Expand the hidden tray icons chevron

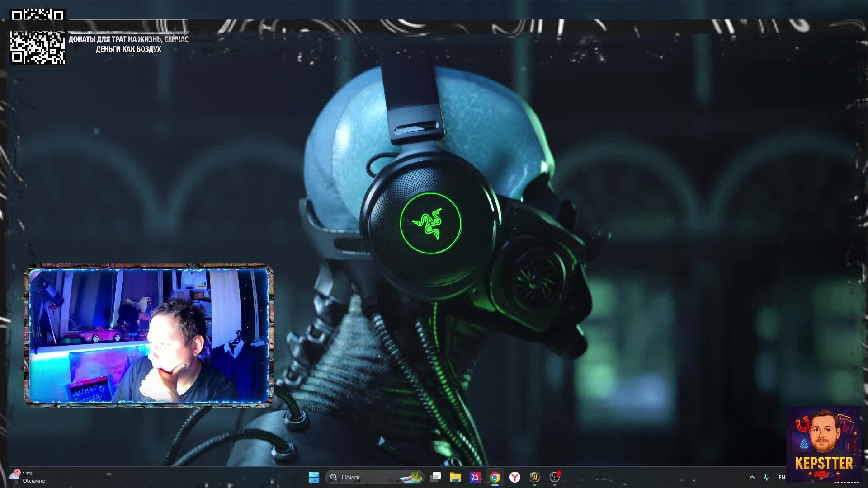tap(752, 477)
